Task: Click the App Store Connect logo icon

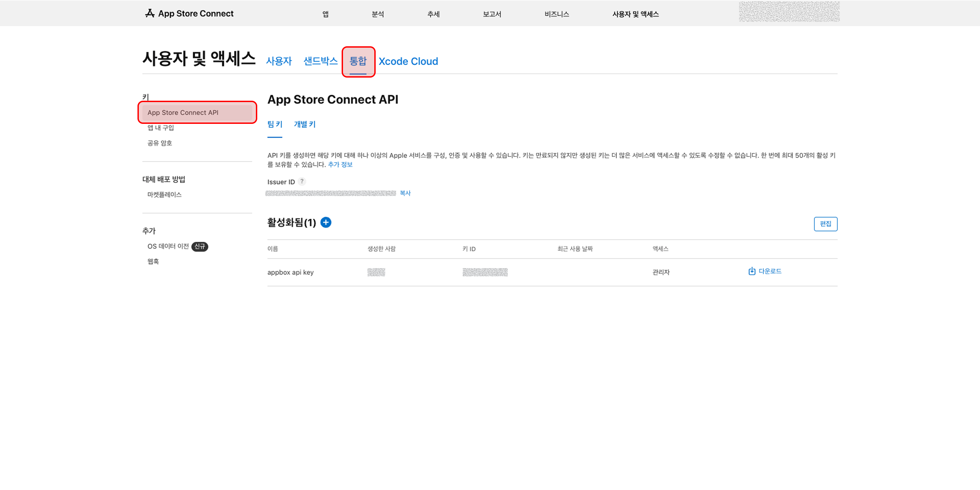Action: tap(150, 13)
